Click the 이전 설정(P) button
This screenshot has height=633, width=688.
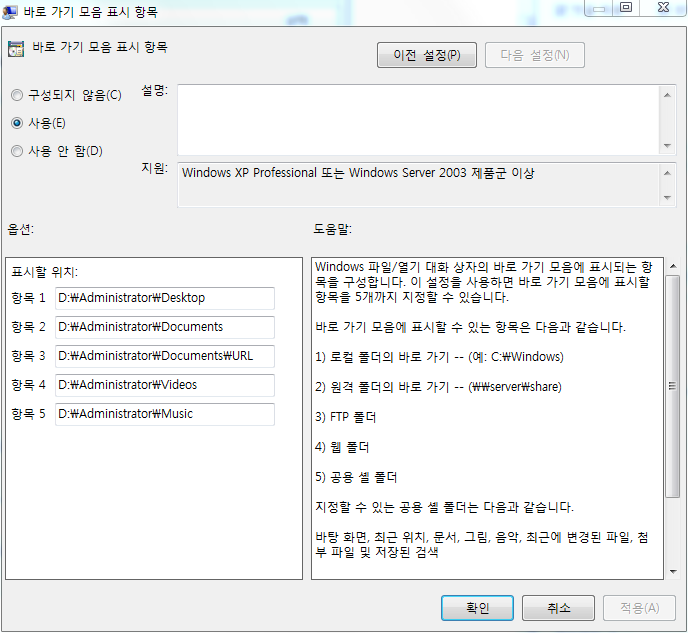click(426, 55)
